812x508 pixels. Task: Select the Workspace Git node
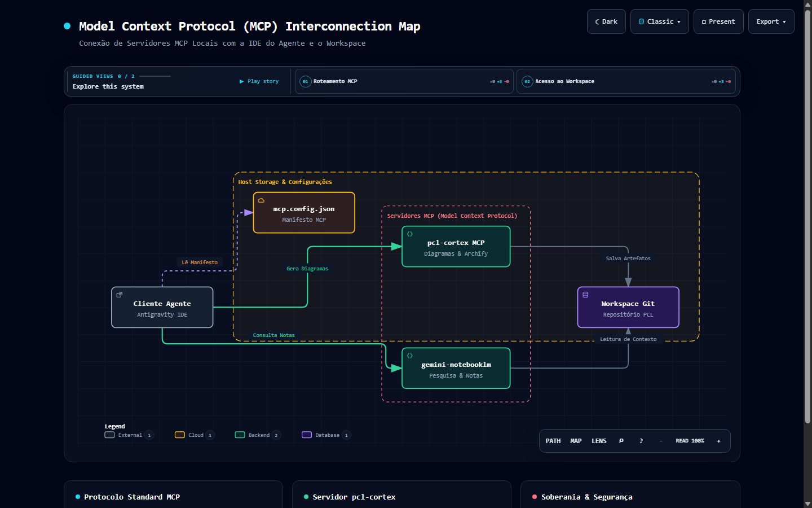(x=628, y=308)
